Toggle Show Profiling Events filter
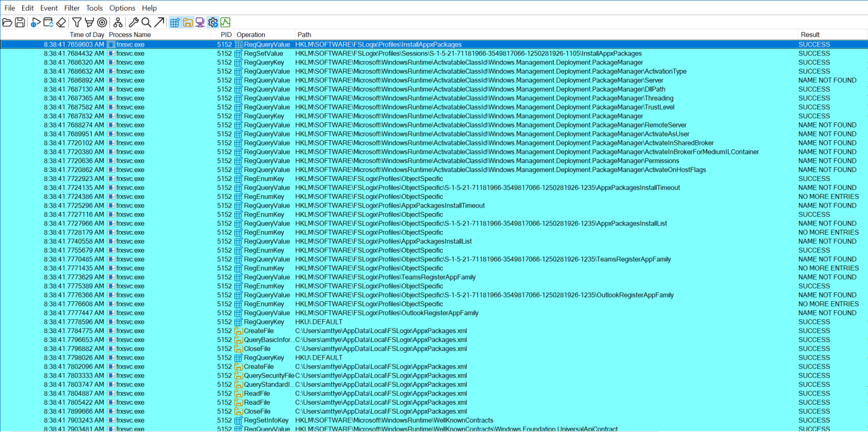This screenshot has width=868, height=432. (x=225, y=22)
